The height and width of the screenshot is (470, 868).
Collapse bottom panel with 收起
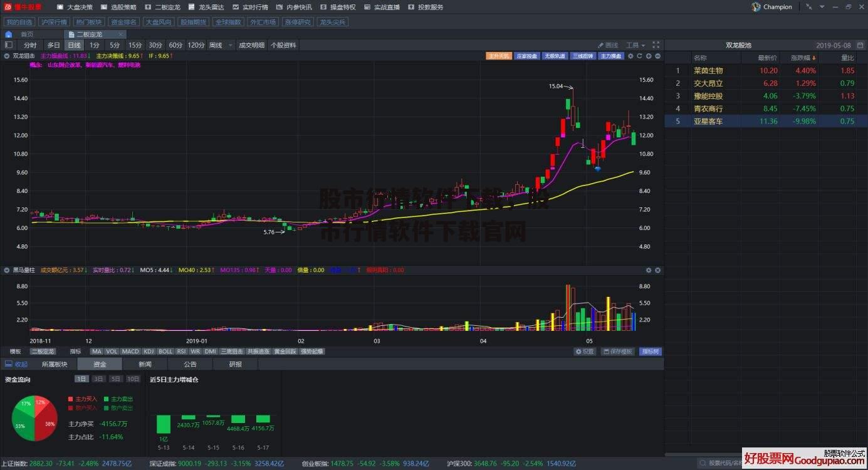(x=16, y=364)
